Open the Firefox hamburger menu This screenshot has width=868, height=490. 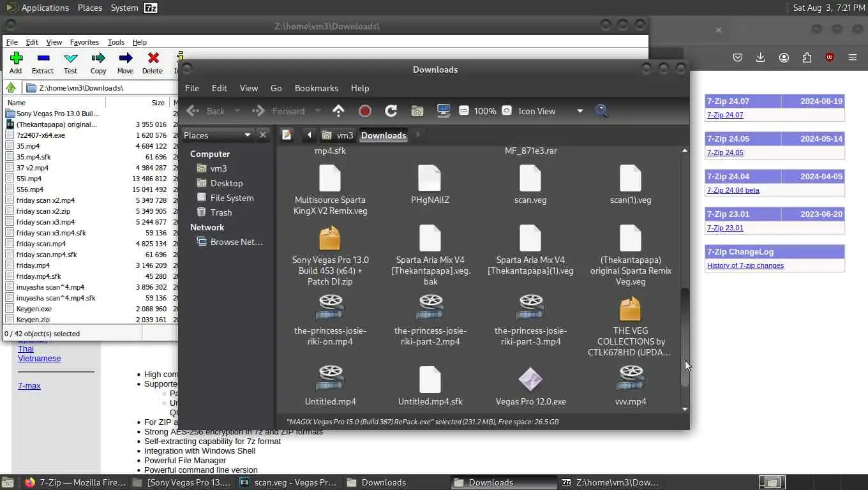tap(853, 57)
